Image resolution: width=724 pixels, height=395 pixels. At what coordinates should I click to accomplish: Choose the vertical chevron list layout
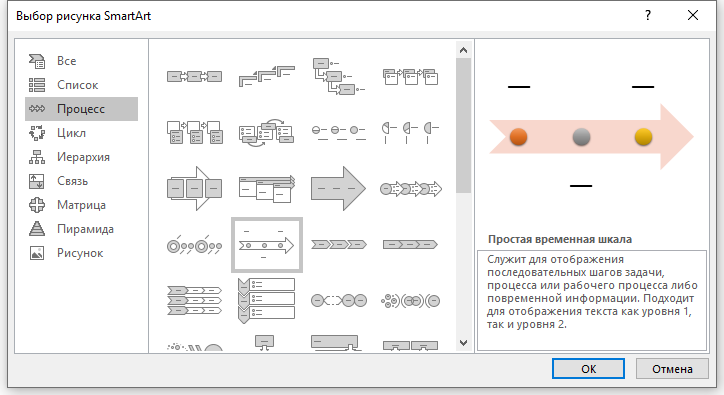[x=266, y=300]
